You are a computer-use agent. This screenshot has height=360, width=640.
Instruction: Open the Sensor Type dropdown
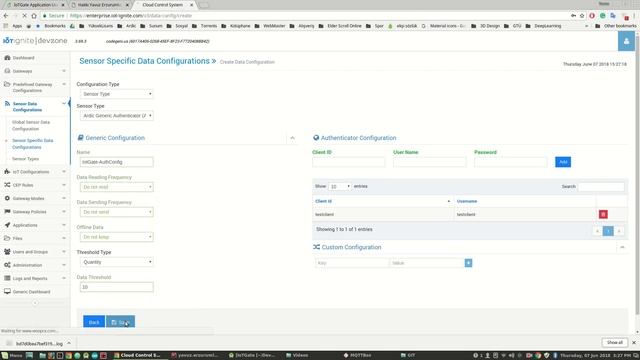(117, 116)
